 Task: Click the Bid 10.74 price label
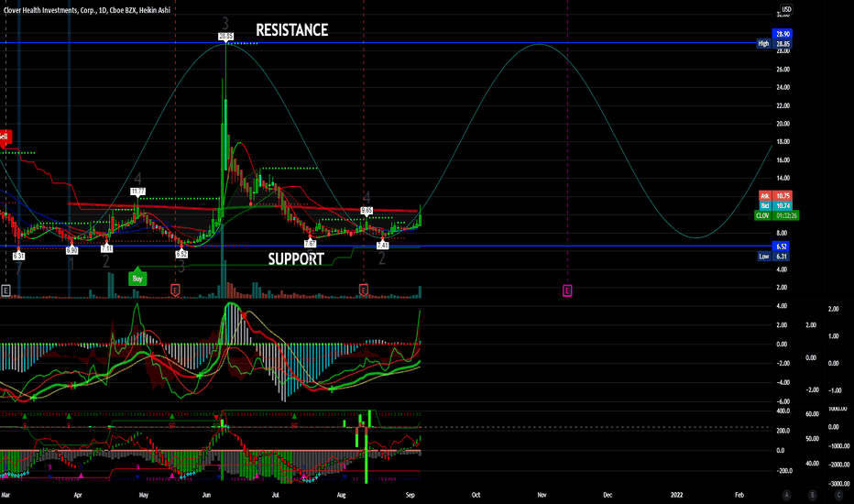(x=775, y=205)
